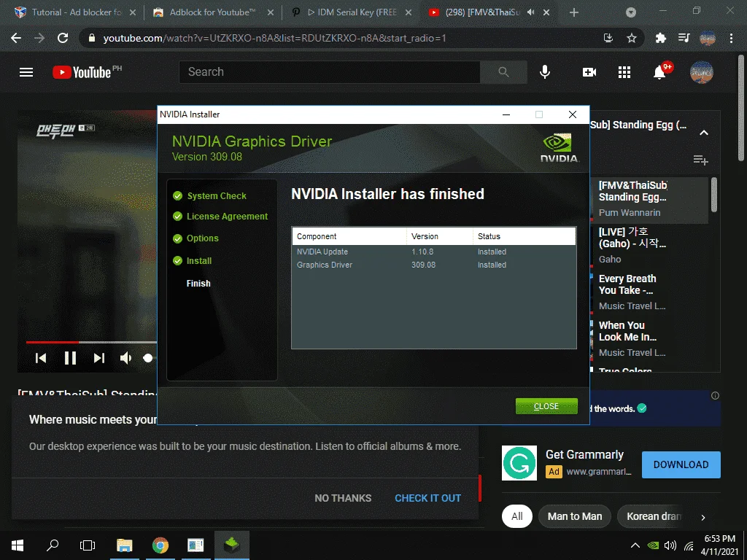747x560 pixels.
Task: Open File Explorer from taskbar
Action: tap(124, 545)
